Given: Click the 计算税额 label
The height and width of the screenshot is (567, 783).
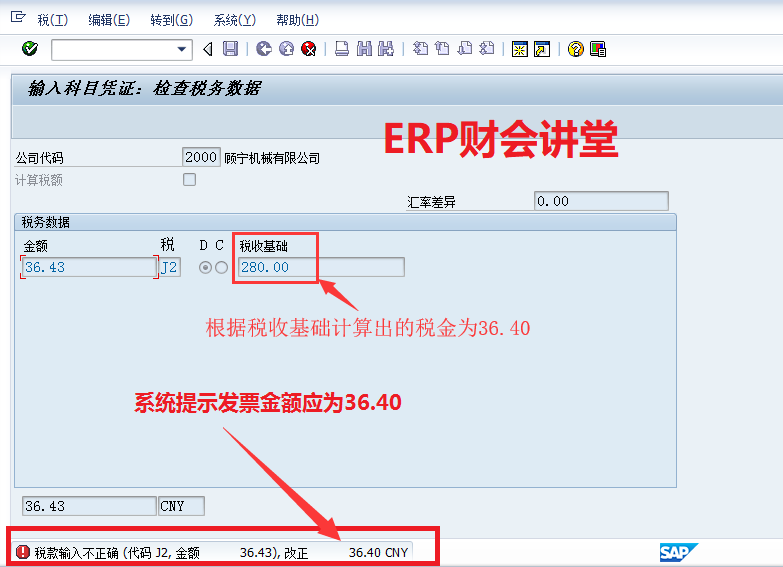Looking at the screenshot, I should point(39,180).
